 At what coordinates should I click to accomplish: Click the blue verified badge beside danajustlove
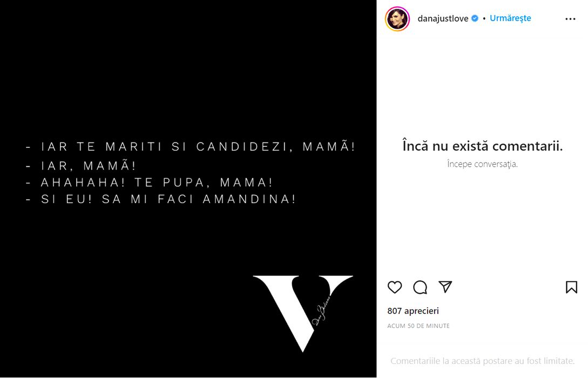[475, 18]
